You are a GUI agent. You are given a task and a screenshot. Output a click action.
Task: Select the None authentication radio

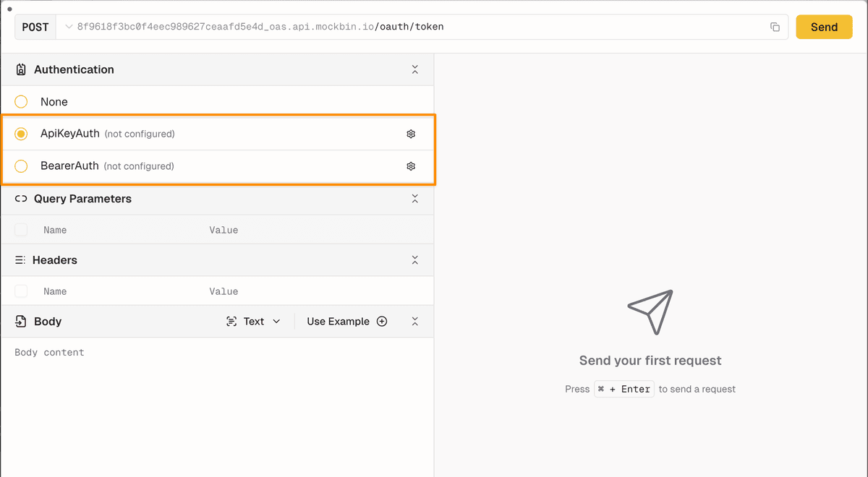coord(21,102)
